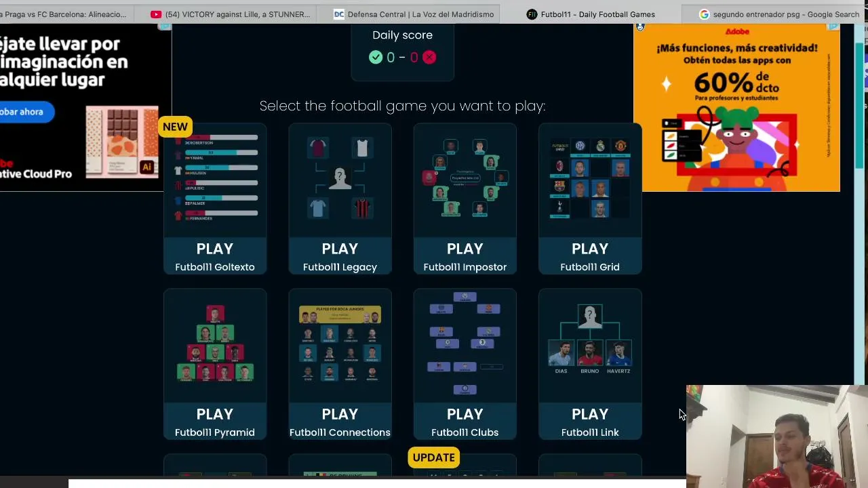Click the webcam video overlay
Screen dimensions: 868x488
coord(777,436)
